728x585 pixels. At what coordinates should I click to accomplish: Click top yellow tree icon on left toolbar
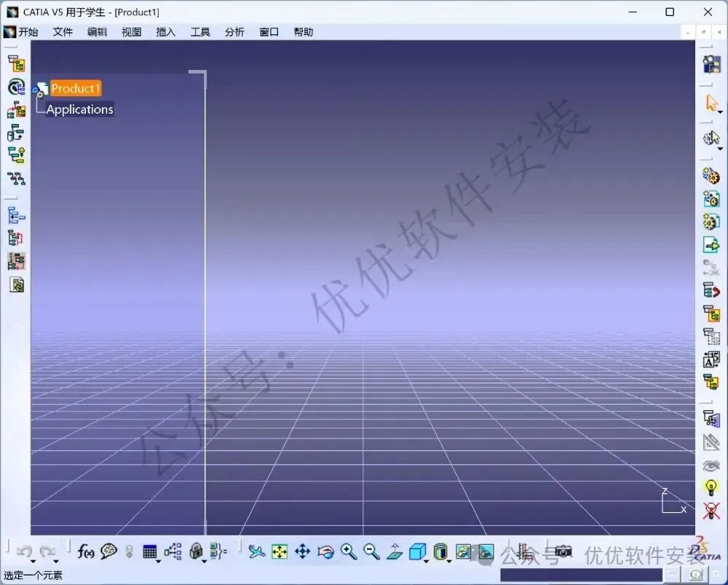coord(16,64)
